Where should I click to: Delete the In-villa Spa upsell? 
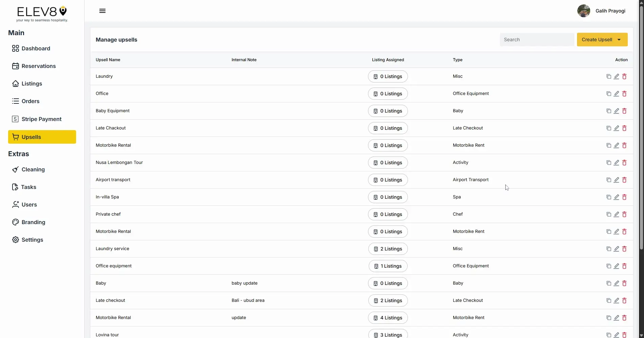pos(624,197)
